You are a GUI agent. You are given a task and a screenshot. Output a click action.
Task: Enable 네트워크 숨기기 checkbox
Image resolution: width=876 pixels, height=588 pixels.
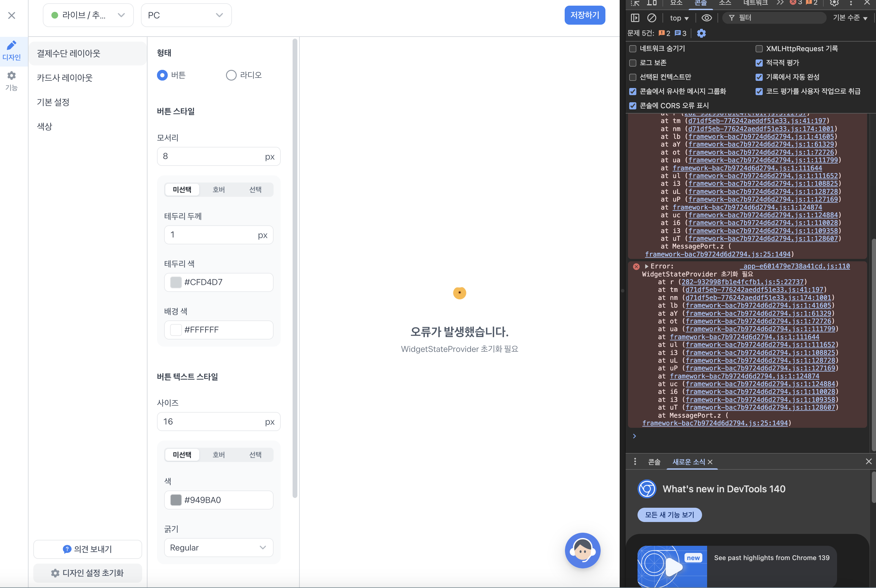(x=633, y=49)
